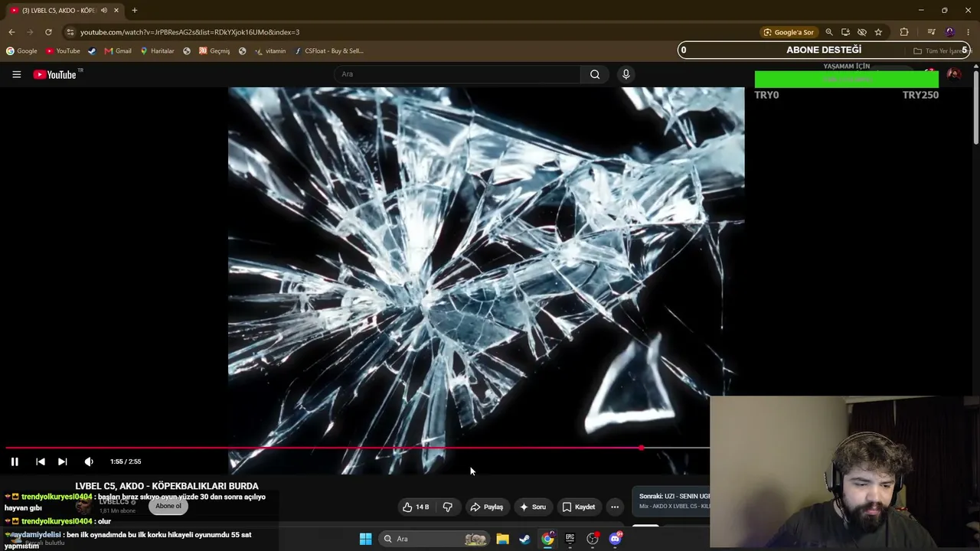Screen dimensions: 980x551
Task: Start voice search with the microphone icon
Action: pos(626,74)
